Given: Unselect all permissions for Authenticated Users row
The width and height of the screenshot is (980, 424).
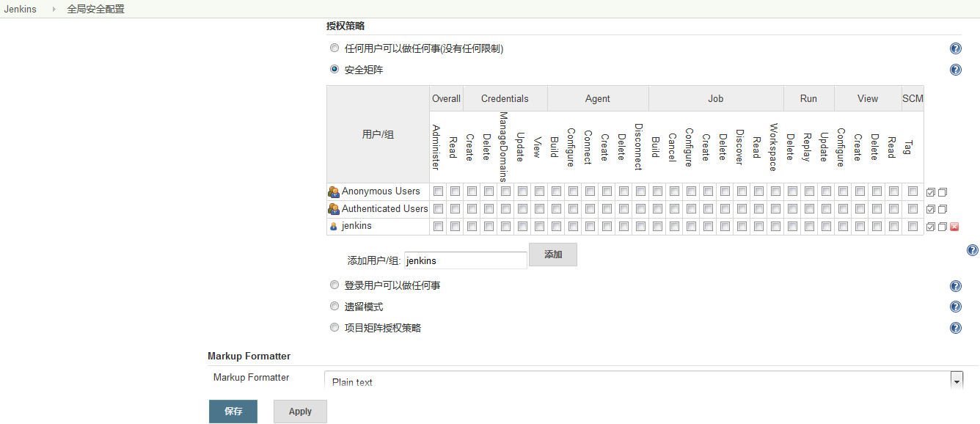Looking at the screenshot, I should (x=943, y=209).
